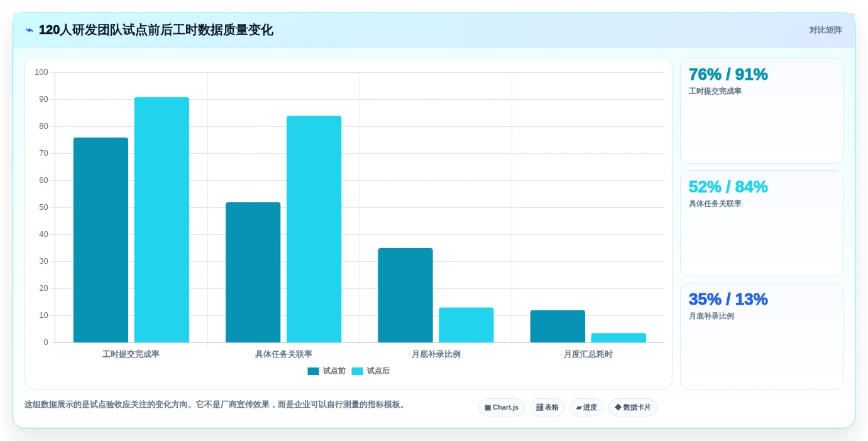The height and width of the screenshot is (441, 868).
Task: Click the 试点前 bar for 工时提交完成率
Action: pyautogui.click(x=101, y=240)
